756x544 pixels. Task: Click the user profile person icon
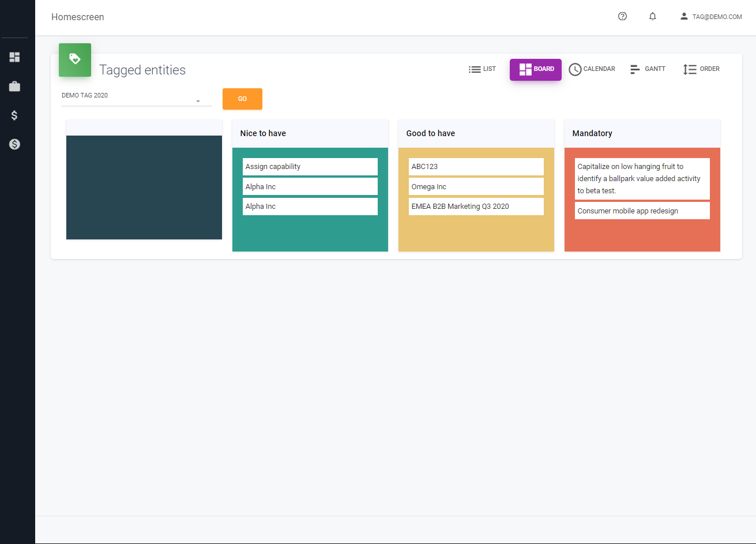[684, 17]
